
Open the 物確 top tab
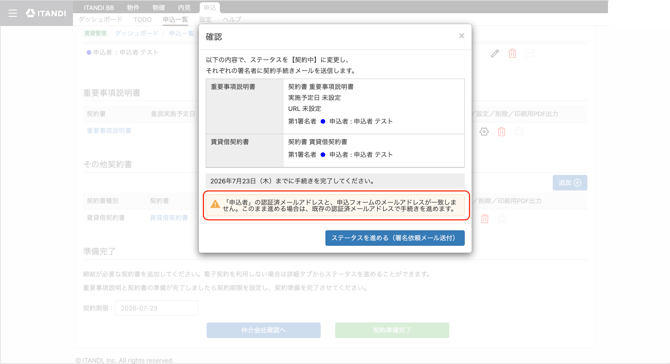(x=159, y=8)
